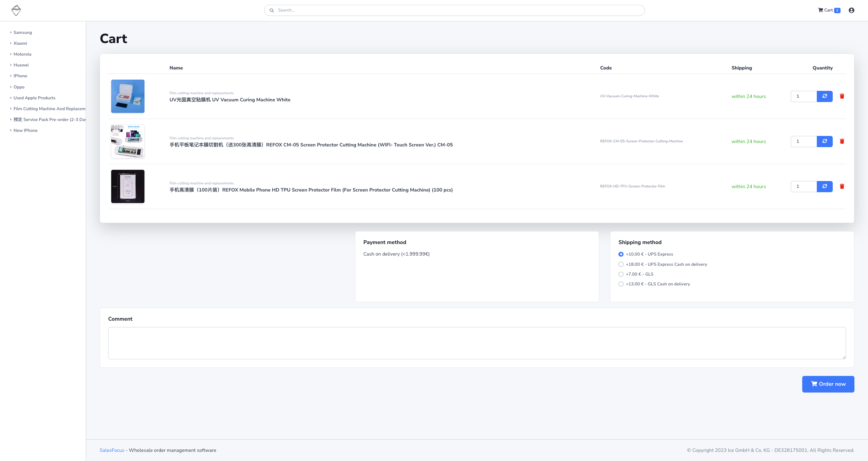Open REFOX CM-05 Screen Protector Cutting Machine link
Viewport: 868px width, 461px height.
click(311, 145)
